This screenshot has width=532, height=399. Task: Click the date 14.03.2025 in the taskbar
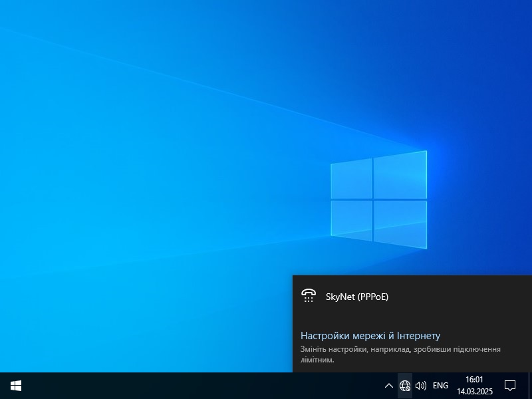(475, 392)
